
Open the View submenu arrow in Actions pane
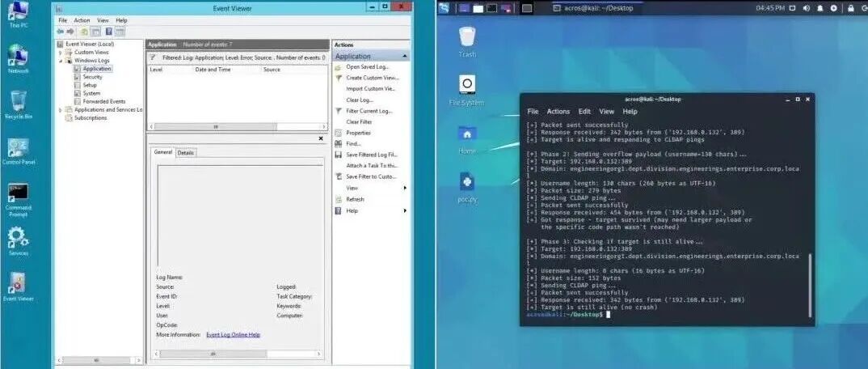click(x=405, y=189)
